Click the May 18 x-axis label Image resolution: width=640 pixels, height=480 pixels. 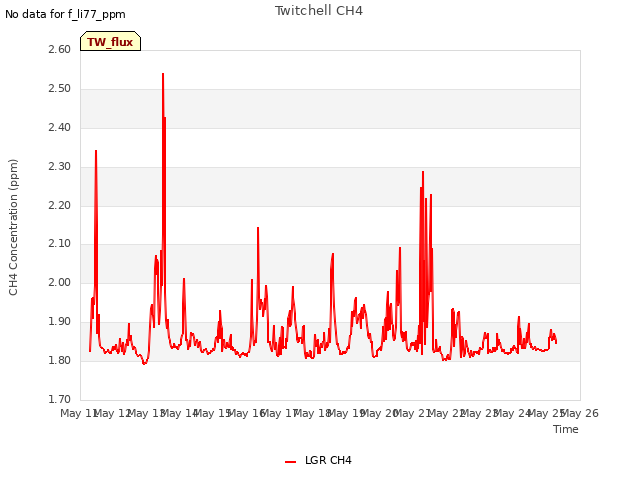pos(313,413)
